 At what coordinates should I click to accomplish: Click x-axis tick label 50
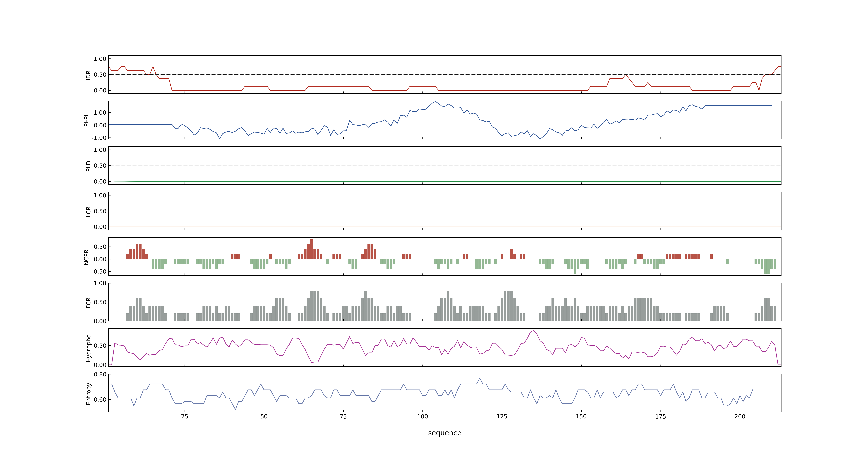(x=264, y=416)
